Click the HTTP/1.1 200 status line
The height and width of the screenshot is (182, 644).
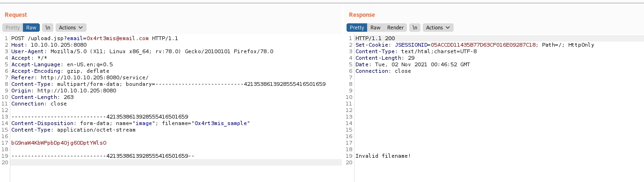click(375, 38)
